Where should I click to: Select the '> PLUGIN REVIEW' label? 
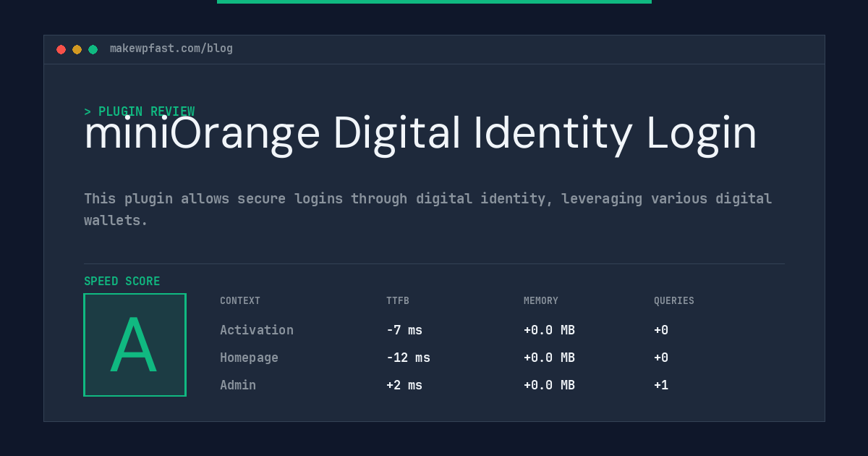(140, 111)
